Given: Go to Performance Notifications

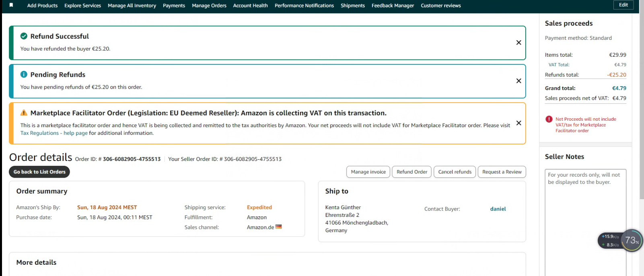Looking at the screenshot, I should (x=304, y=6).
